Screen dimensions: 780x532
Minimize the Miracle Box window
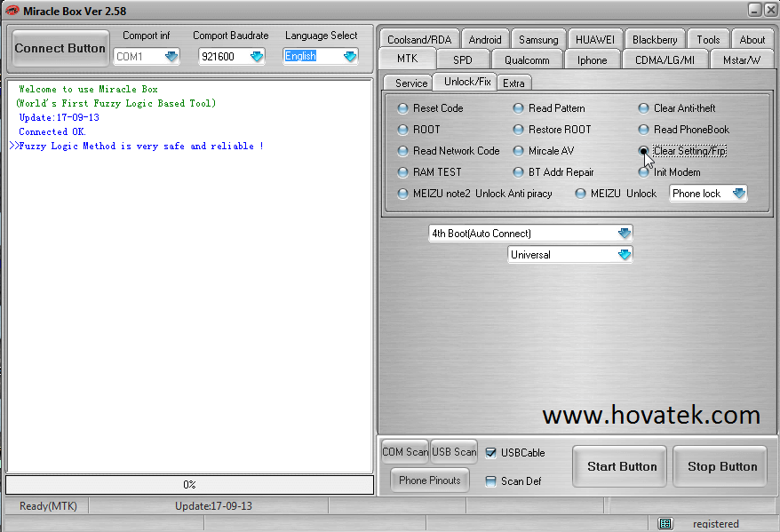tap(755, 10)
